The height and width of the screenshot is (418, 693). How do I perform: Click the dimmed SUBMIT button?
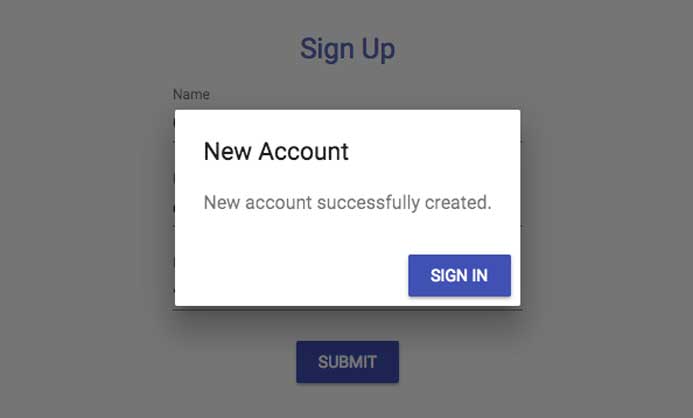347,361
